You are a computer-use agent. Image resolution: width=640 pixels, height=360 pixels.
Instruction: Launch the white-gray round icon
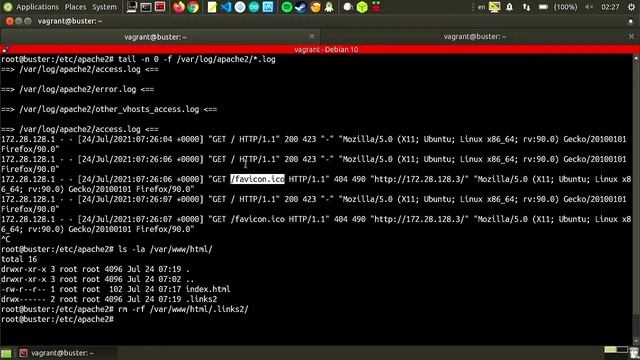tap(348, 7)
